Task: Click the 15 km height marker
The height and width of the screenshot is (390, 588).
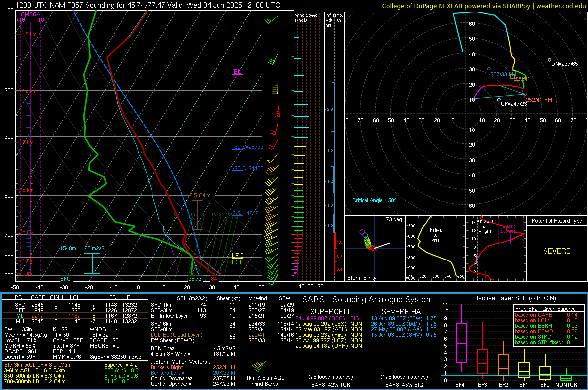Action: tap(29, 34)
